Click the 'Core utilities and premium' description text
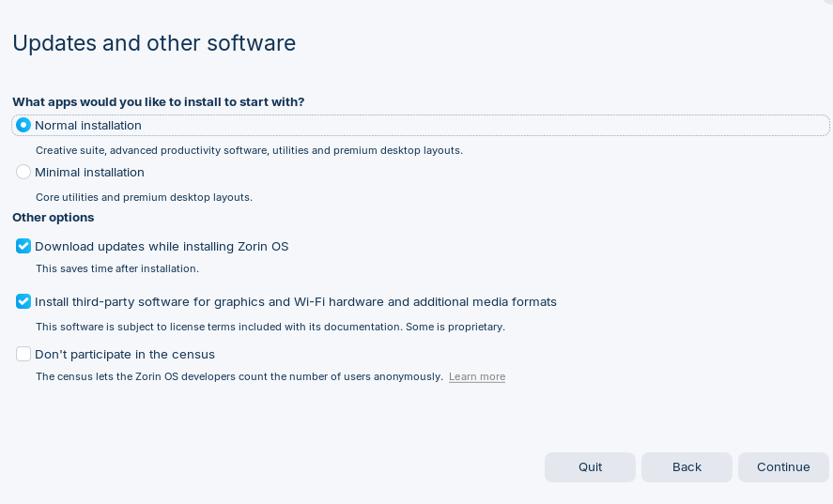The image size is (833, 504). tap(144, 197)
